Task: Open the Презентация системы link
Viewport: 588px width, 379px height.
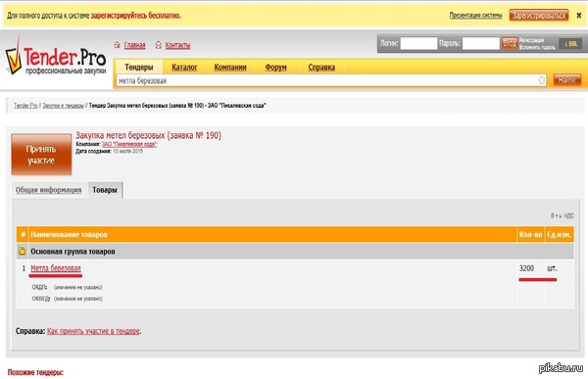Action: tap(475, 16)
